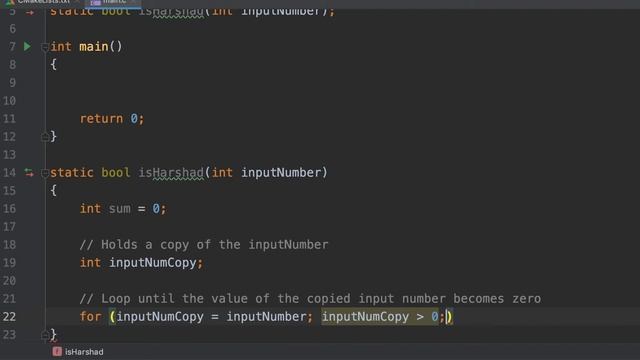The height and width of the screenshot is (360, 640).
Task: Click the 'static' keyword on line 14
Action: point(72,173)
